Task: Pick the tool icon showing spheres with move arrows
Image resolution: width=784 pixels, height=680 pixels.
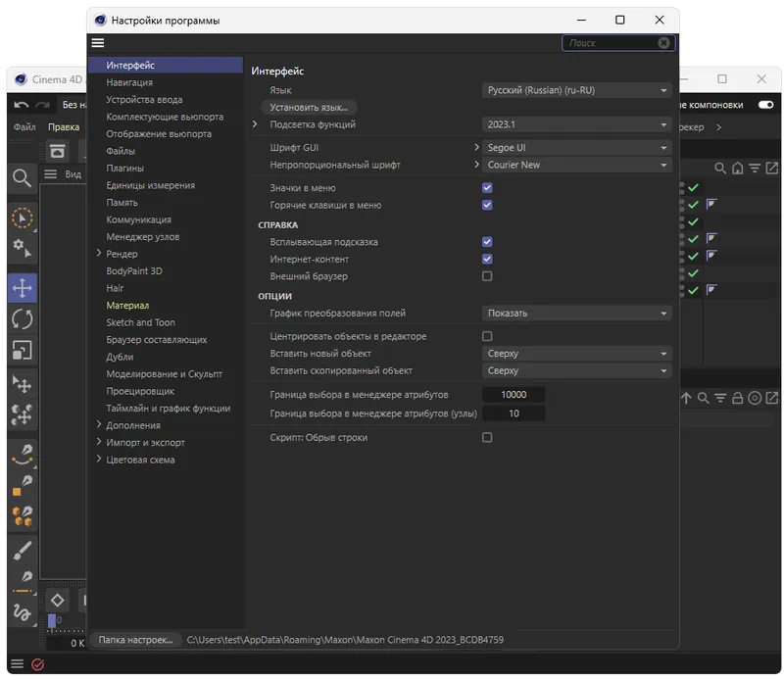Action: (22, 414)
